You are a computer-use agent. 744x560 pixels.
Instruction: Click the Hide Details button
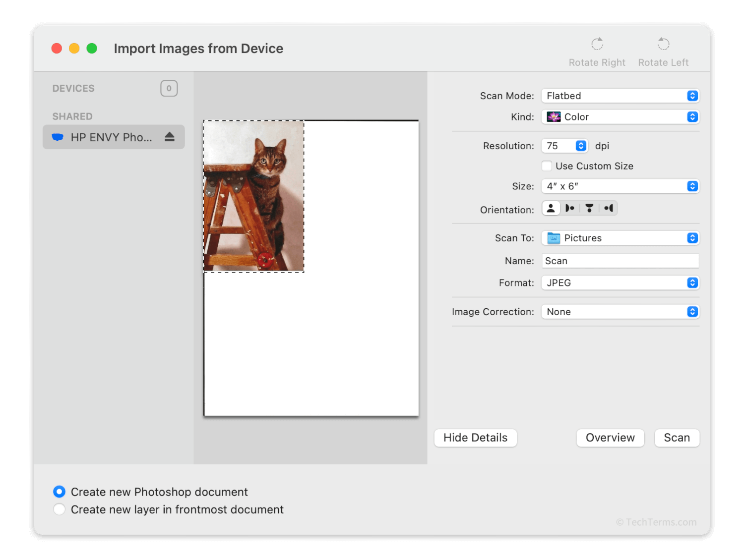tap(476, 438)
